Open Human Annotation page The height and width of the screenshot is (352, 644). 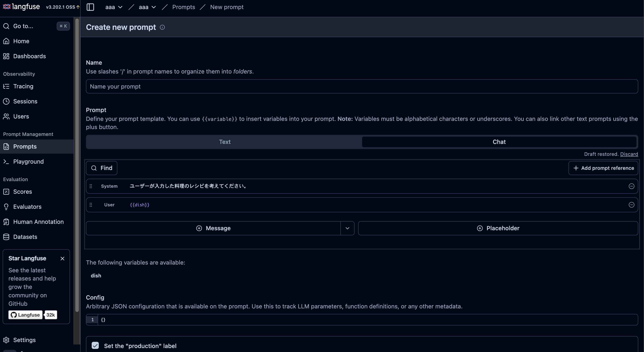[37, 222]
